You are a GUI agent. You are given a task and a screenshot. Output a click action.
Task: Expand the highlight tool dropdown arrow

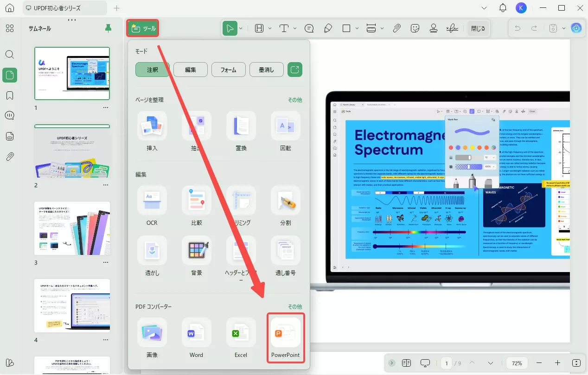(269, 28)
